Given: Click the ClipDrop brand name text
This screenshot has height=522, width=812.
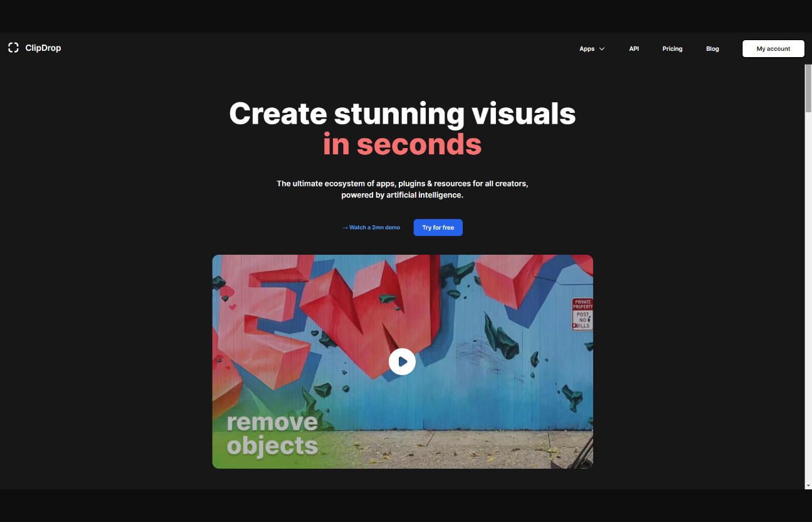Looking at the screenshot, I should 43,48.
